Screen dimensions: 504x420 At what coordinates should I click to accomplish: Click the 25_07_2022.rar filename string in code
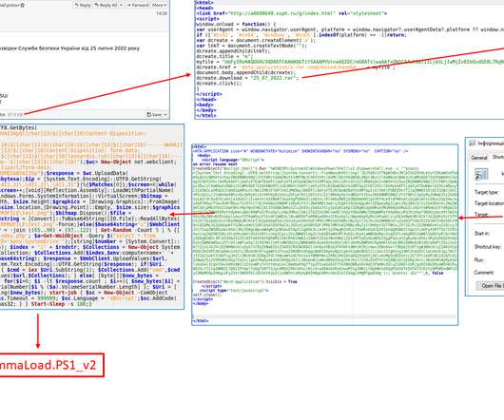coord(275,78)
